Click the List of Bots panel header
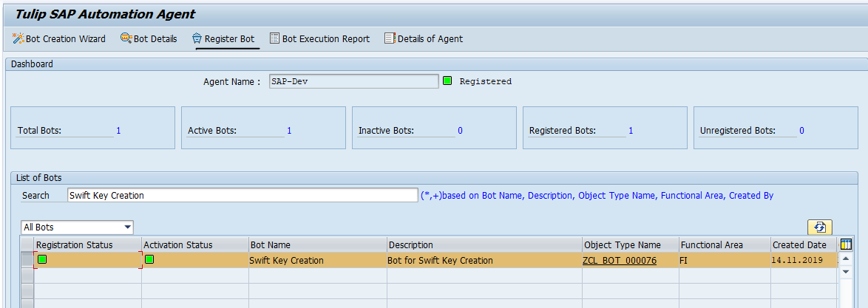The image size is (868, 308). pyautogui.click(x=434, y=178)
